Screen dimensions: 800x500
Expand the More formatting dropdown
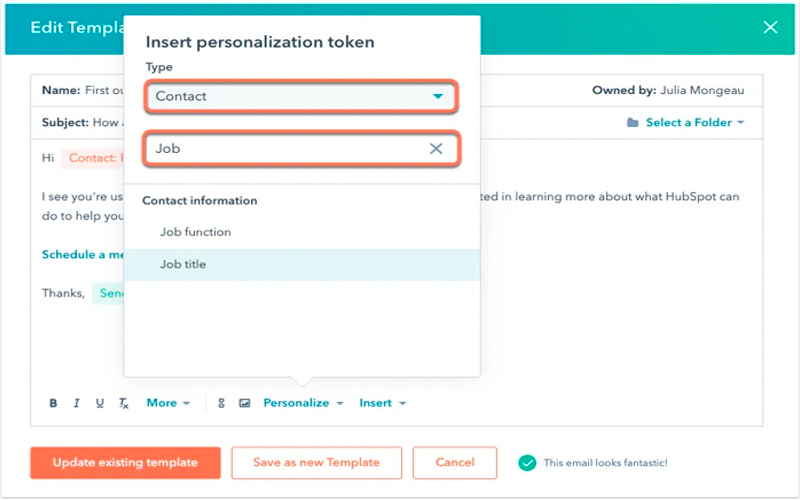pyautogui.click(x=167, y=403)
